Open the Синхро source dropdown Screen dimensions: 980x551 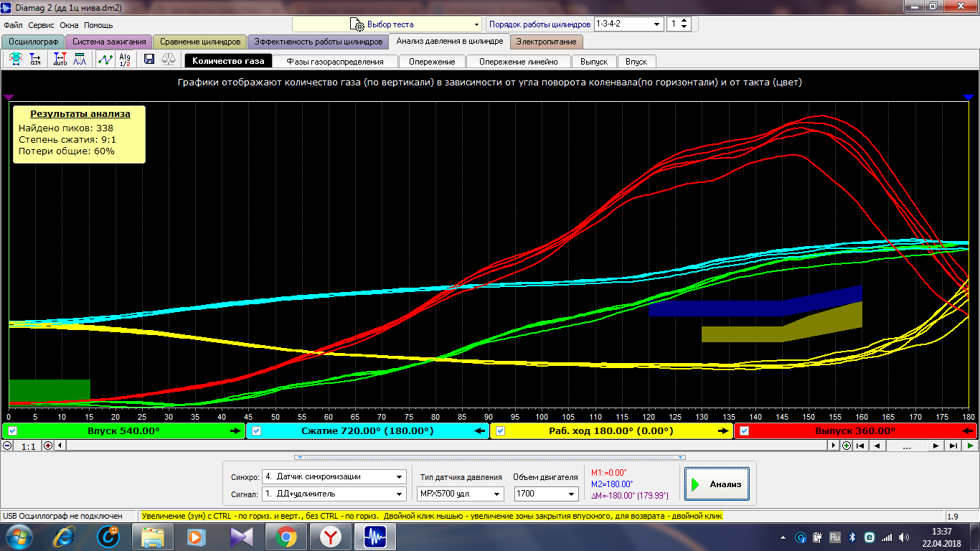click(334, 476)
